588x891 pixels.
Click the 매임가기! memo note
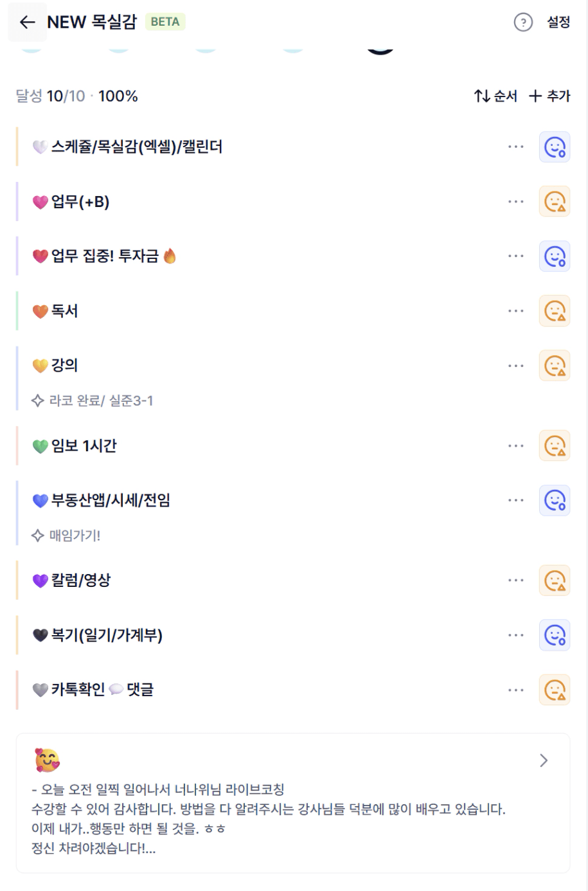[x=75, y=535]
